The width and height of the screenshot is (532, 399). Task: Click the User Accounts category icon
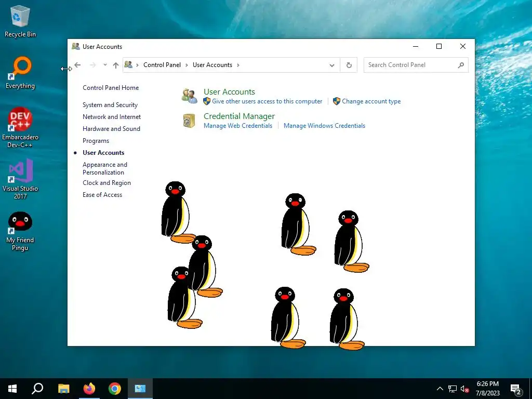(x=189, y=96)
